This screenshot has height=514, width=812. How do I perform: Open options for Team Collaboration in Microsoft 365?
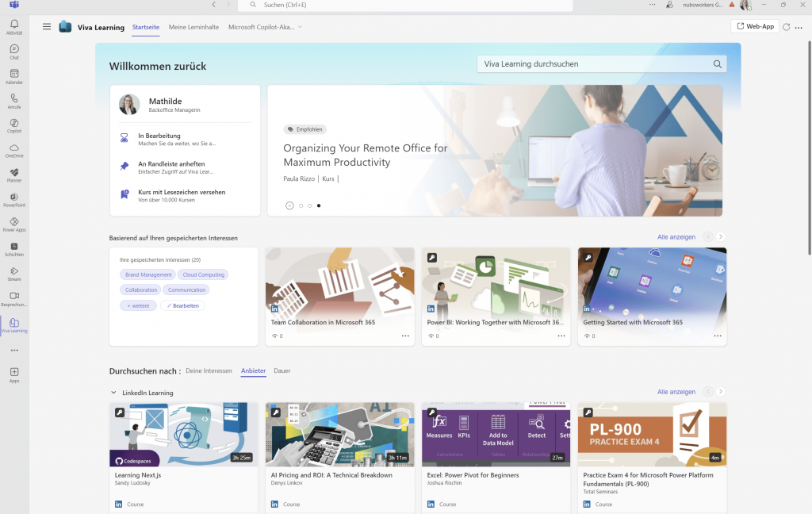click(x=405, y=336)
